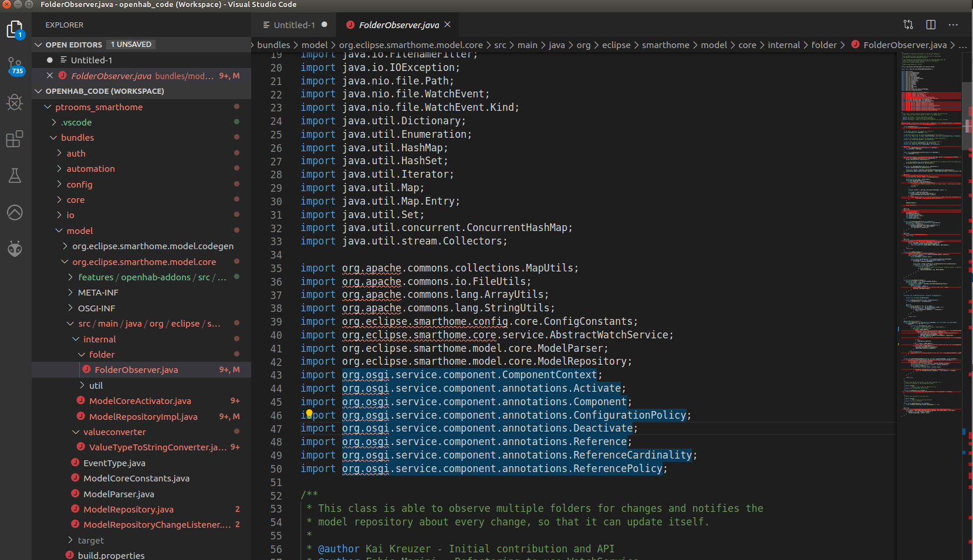Split the editor to the right

pyautogui.click(x=931, y=25)
